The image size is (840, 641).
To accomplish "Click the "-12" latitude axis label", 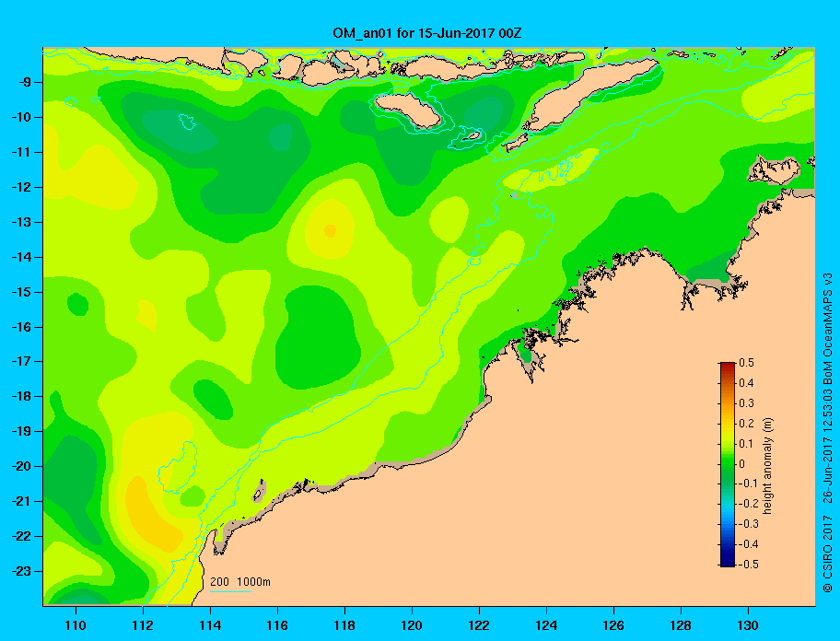I will point(21,187).
